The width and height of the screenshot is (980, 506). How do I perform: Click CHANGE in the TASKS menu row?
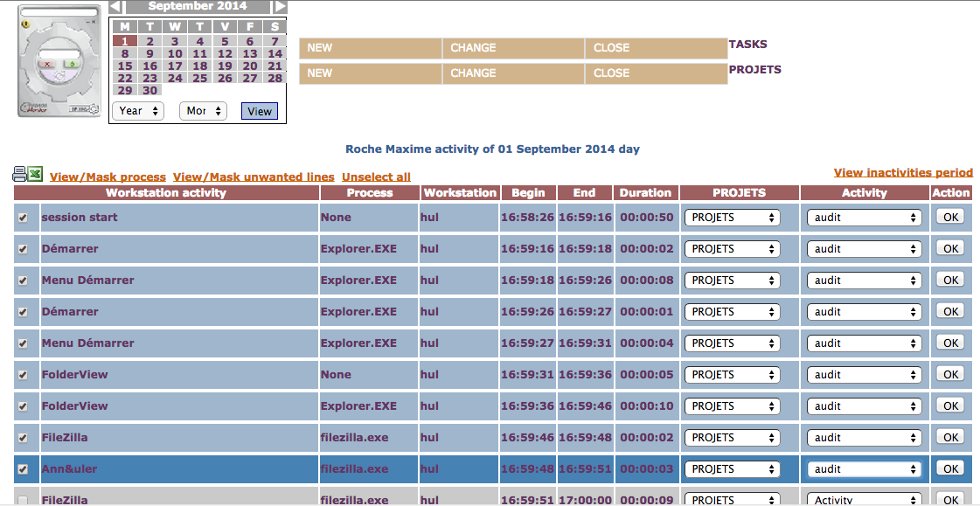[514, 48]
